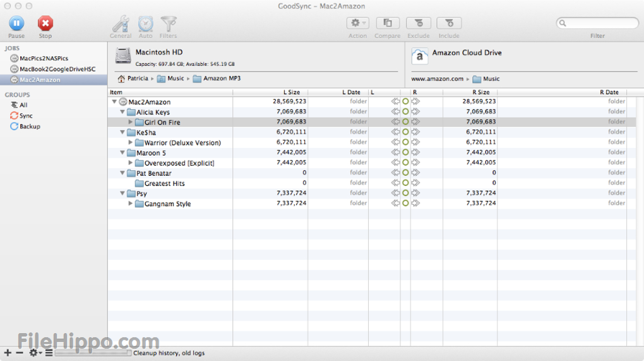The image size is (644, 361).
Task: Click the Macintosh HD drive icon
Action: click(123, 56)
